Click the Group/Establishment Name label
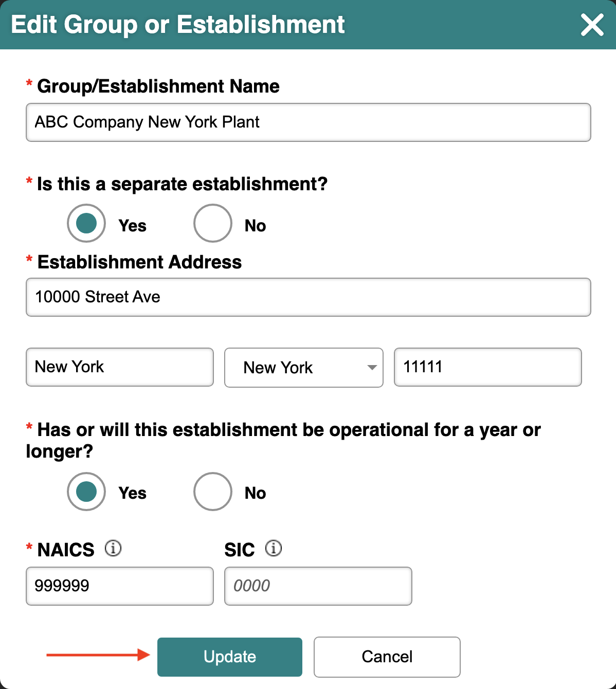Screen dimensions: 616x689 158,86
